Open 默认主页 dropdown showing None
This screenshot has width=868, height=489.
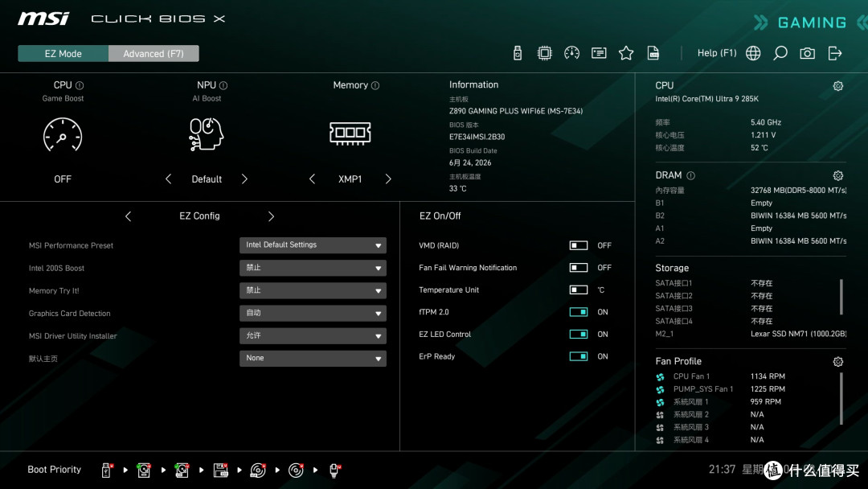coord(313,358)
